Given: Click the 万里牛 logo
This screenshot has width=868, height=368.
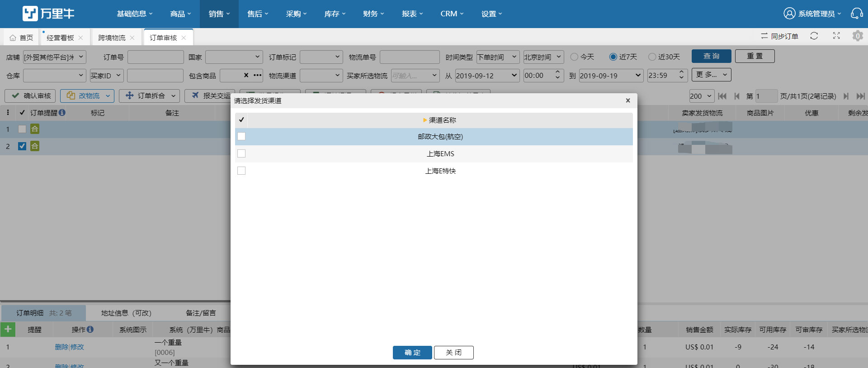Looking at the screenshot, I should pyautogui.click(x=48, y=14).
